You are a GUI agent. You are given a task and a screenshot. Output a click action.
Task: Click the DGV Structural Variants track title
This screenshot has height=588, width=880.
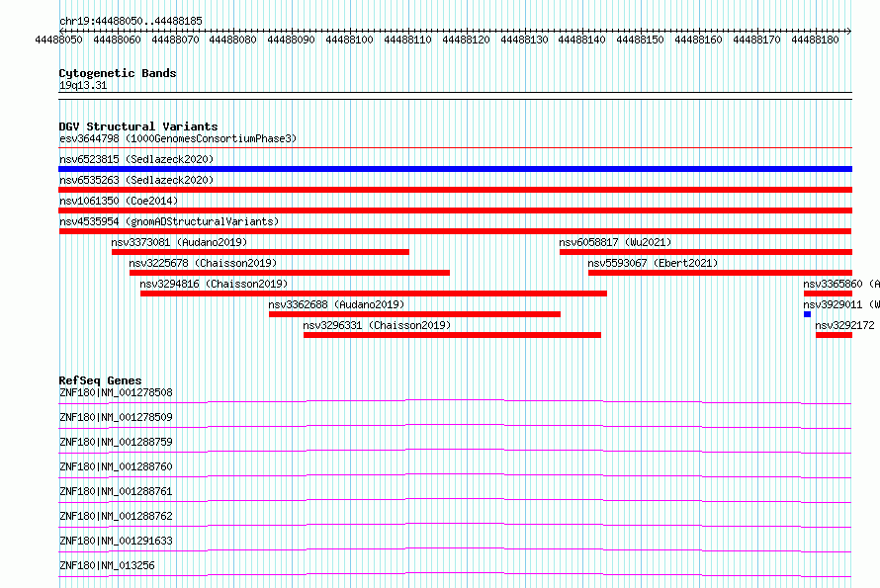[138, 126]
